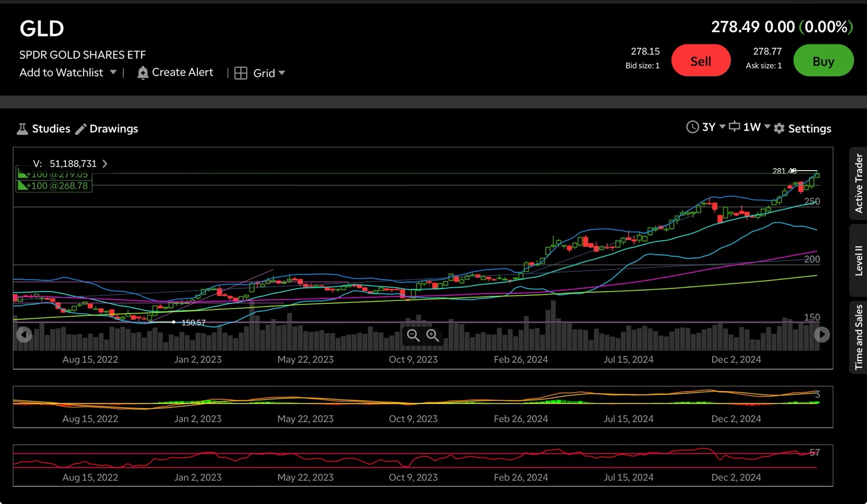Select the +100 @268.78 position marker
867x504 pixels.
[x=54, y=186]
